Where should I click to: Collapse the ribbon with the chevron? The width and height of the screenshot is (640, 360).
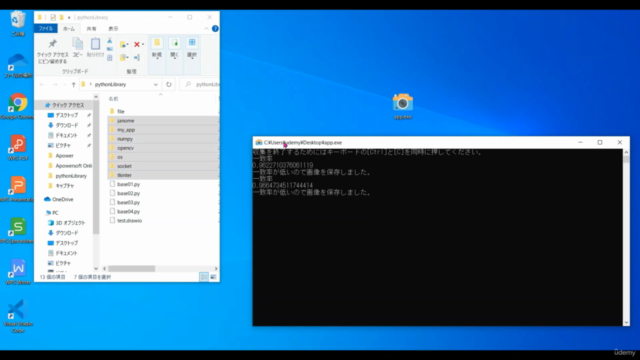coord(206,29)
